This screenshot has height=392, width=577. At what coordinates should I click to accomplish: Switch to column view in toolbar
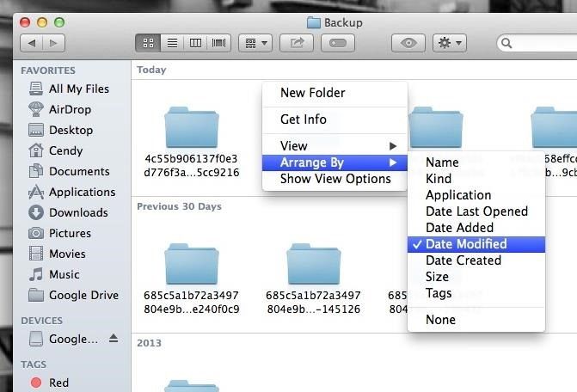[195, 42]
